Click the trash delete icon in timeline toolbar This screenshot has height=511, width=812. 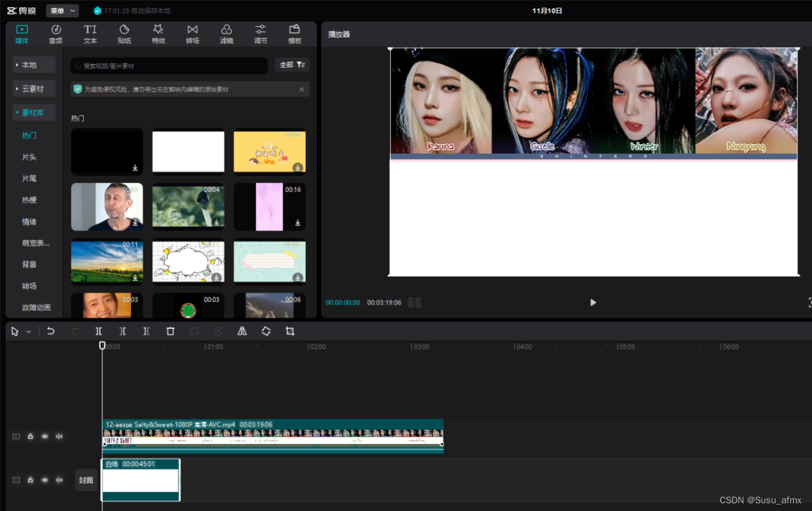[x=170, y=331]
